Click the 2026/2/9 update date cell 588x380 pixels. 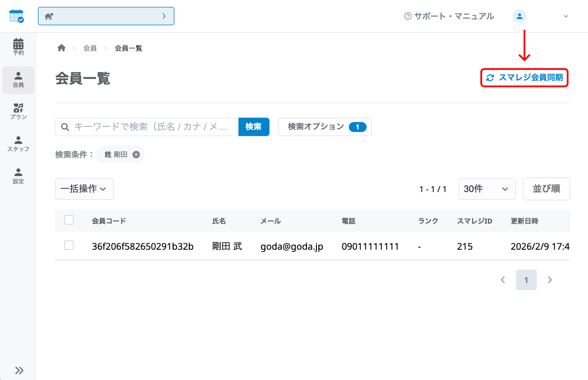tap(540, 246)
